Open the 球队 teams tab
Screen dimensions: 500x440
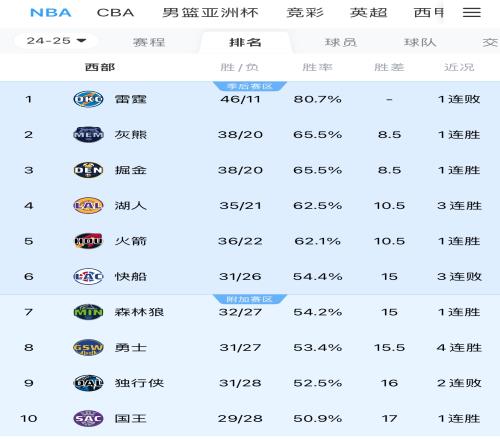(420, 42)
